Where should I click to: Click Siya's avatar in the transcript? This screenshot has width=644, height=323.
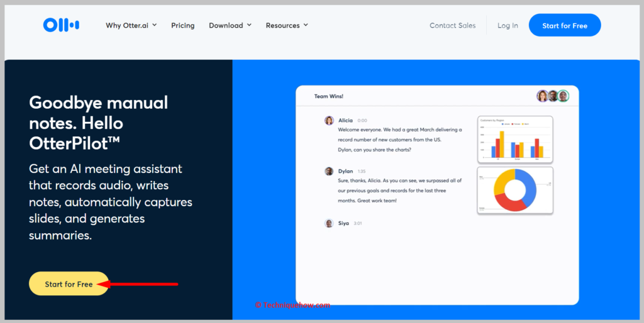[329, 223]
